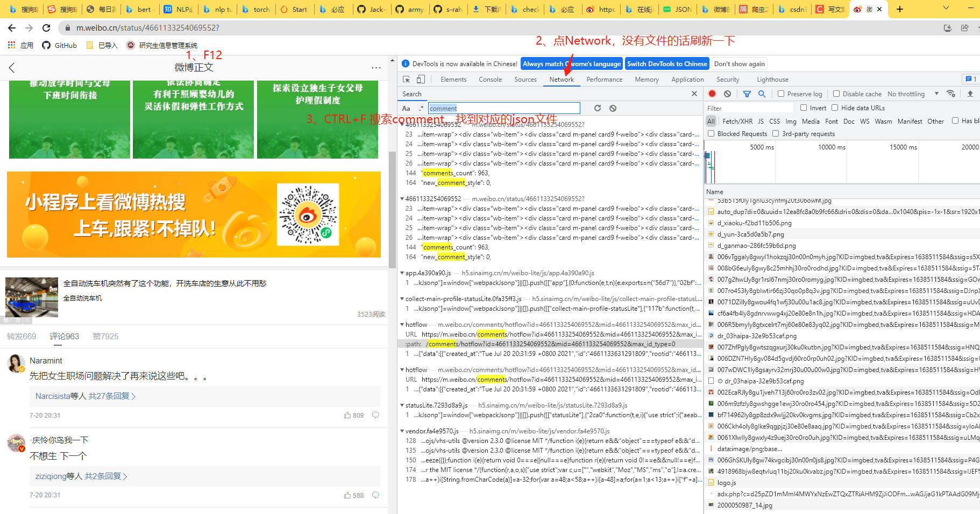Open the 应用 apps bookmark shortcut
This screenshot has height=514, width=980.
20,45
